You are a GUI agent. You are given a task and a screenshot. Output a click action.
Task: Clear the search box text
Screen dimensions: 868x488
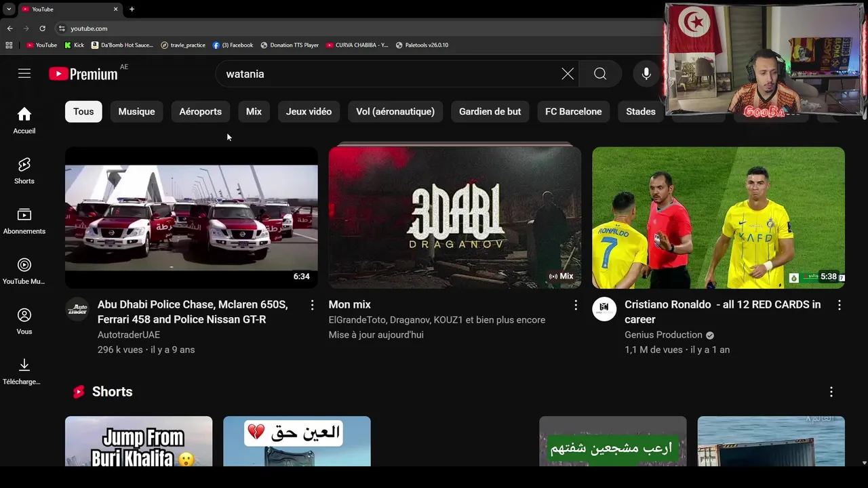click(x=568, y=74)
